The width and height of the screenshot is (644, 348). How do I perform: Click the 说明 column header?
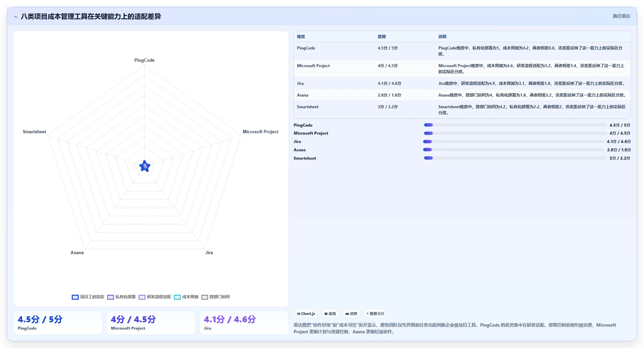pos(442,37)
